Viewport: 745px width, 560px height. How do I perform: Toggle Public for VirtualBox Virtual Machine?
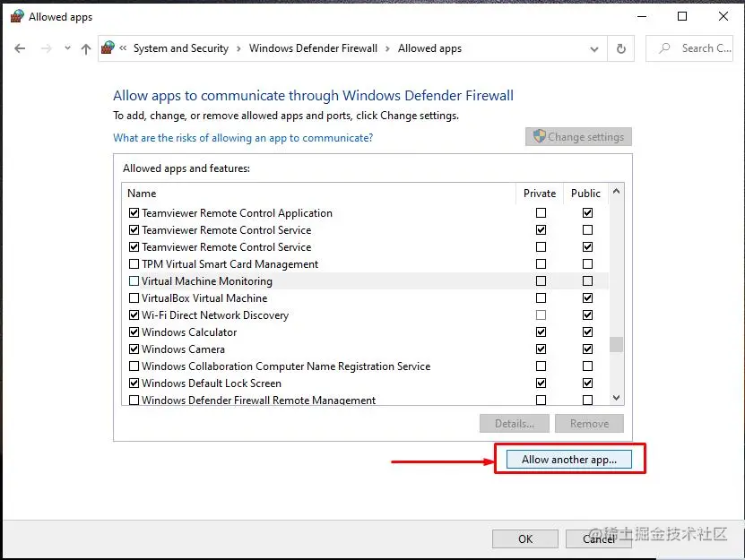(588, 297)
